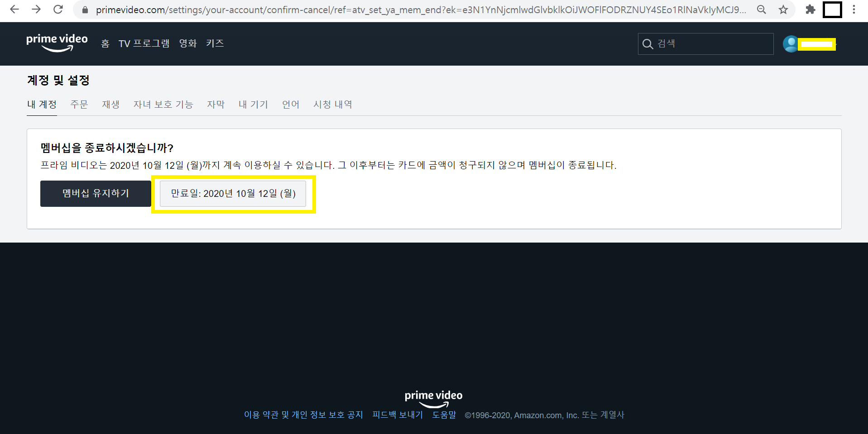Switch to the 주문 tab
868x434 pixels.
click(x=79, y=105)
